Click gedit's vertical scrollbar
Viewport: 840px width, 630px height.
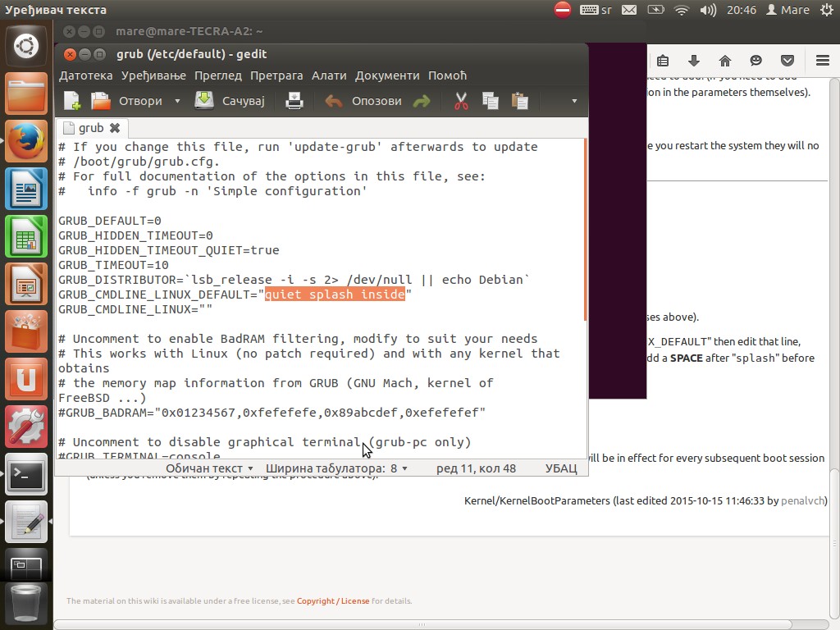586,230
